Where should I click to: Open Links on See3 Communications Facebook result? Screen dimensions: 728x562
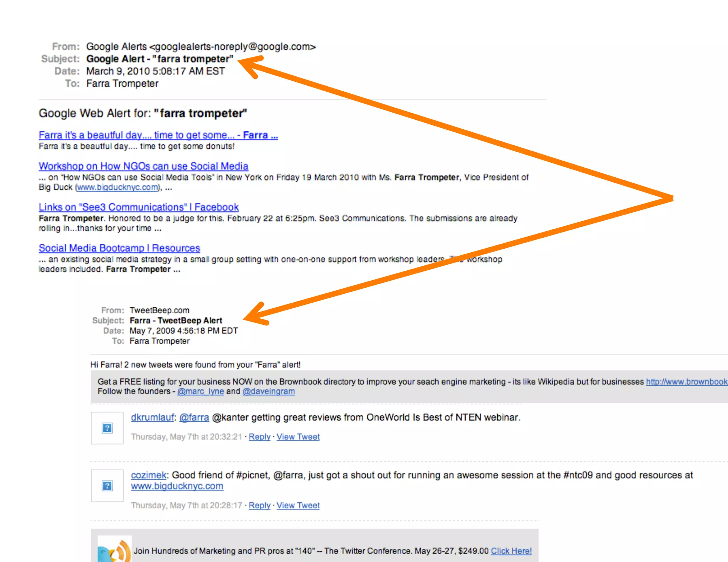[x=139, y=207]
